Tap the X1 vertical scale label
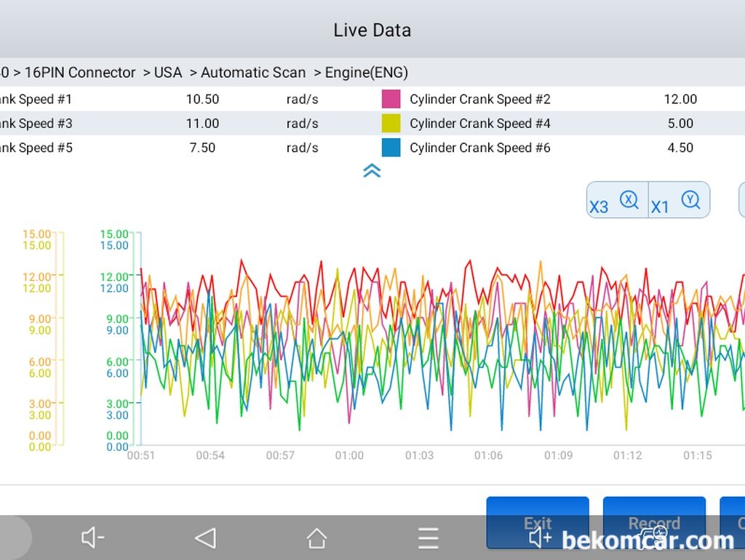745x560 pixels. coord(659,207)
